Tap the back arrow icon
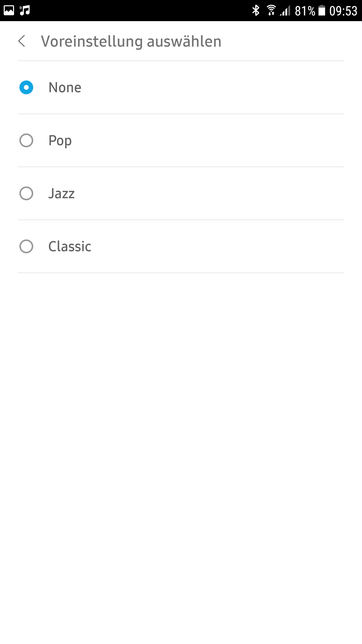Screen dimensions: 362x644 22,41
